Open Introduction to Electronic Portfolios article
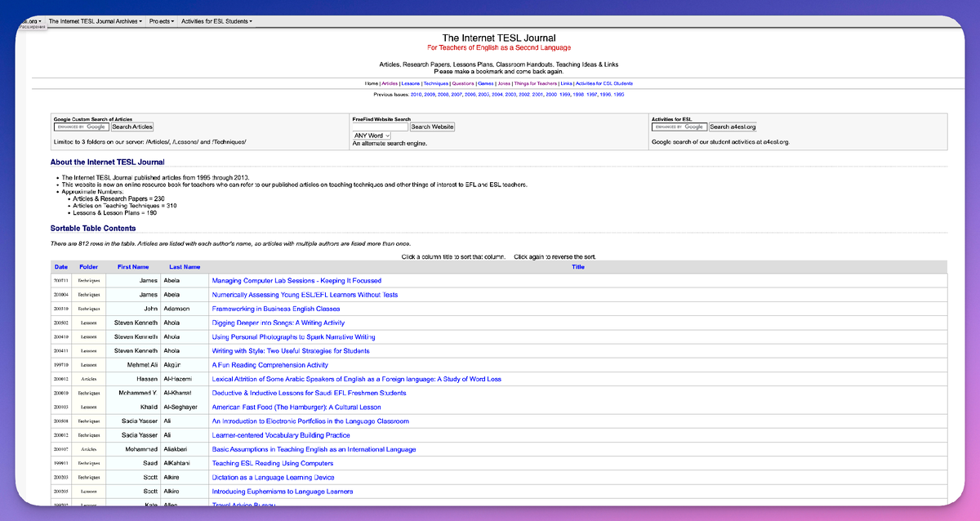Image resolution: width=980 pixels, height=521 pixels. (310, 421)
